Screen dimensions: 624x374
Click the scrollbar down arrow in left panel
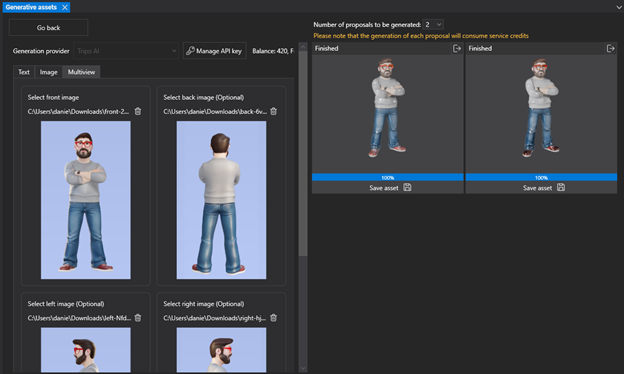pos(303,368)
